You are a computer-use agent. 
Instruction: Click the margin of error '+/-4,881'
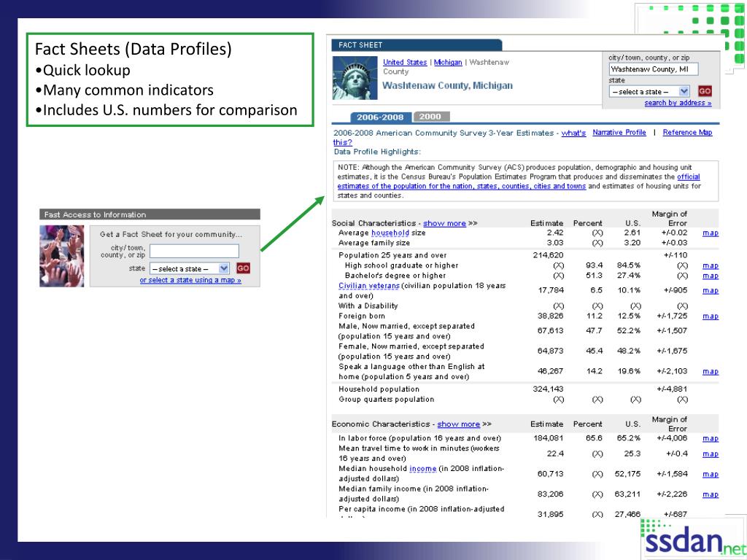click(672, 389)
